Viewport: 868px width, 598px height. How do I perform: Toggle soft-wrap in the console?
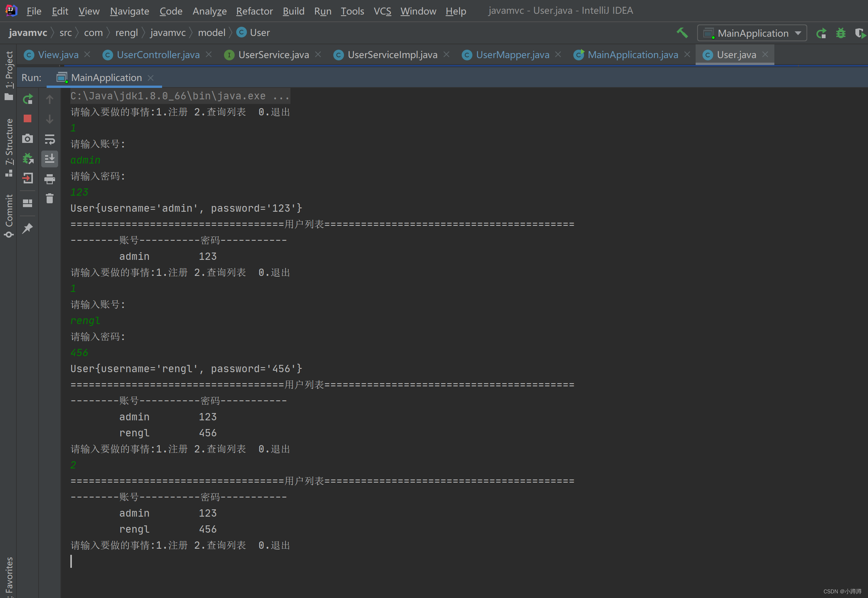coord(50,139)
